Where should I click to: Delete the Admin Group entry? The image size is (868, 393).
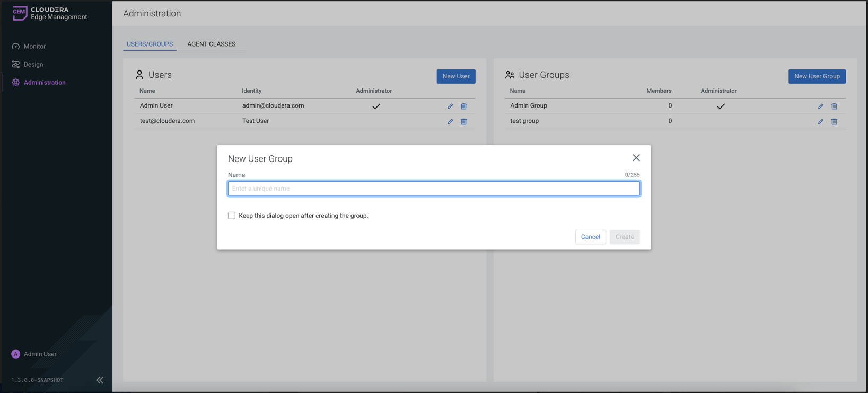pos(834,106)
